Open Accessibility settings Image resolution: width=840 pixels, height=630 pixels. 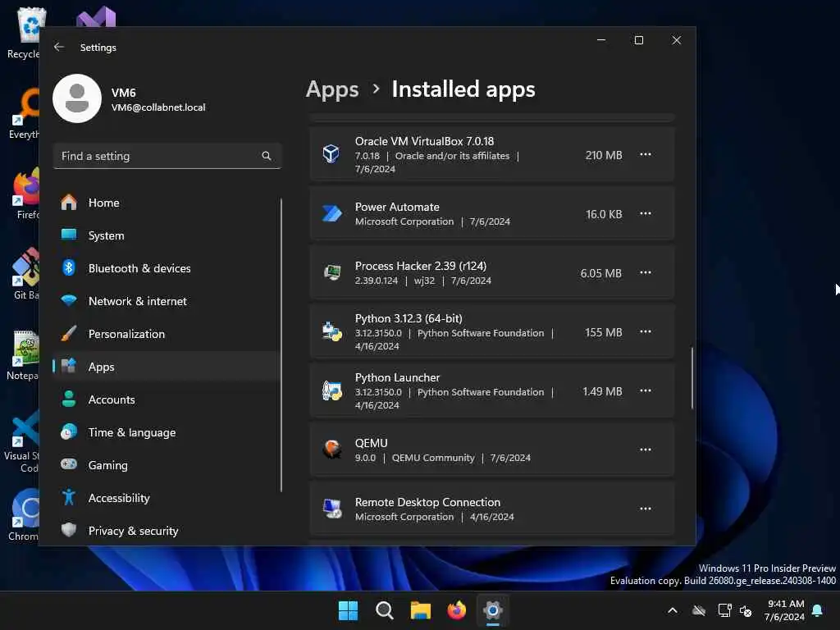tap(166, 498)
